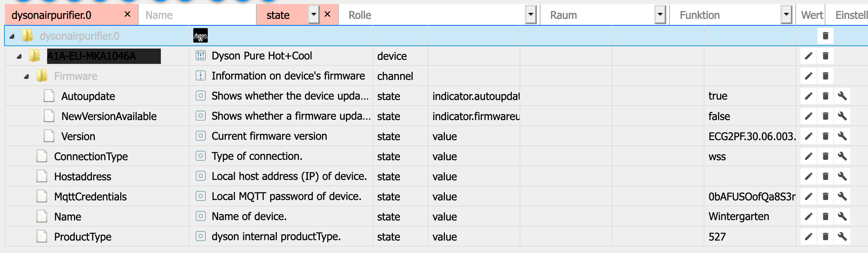Edit the Dyson Pure Hot+Cool device
The height and width of the screenshot is (253, 868).
[x=809, y=56]
